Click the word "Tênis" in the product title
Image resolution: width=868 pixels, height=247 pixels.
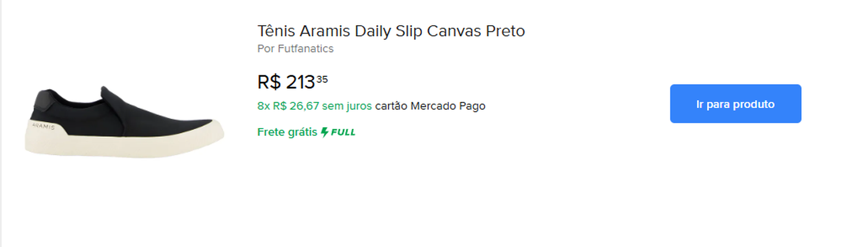coord(276,31)
